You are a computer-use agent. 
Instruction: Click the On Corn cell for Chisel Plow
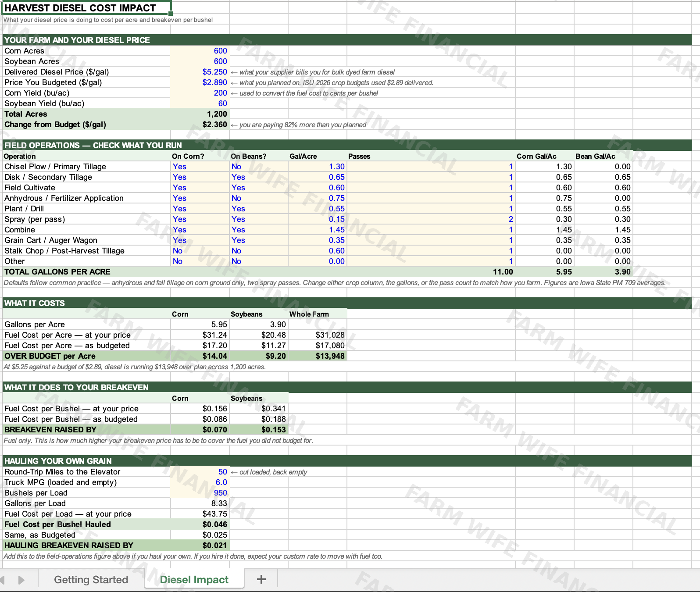pyautogui.click(x=200, y=167)
